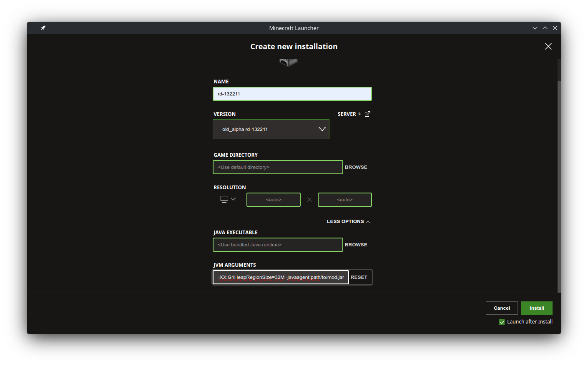This screenshot has width=588, height=366.
Task: Click the NAME field containing rd-132211
Action: (x=292, y=94)
